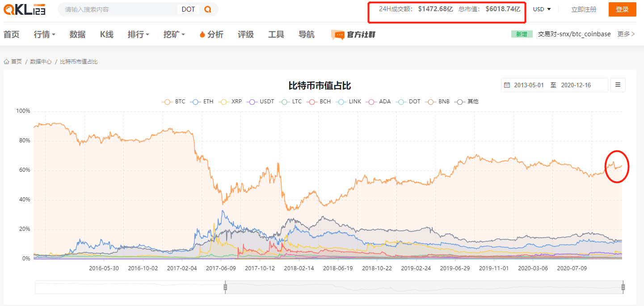The height and width of the screenshot is (306, 644).
Task: Click the green 新增 tag
Action: pos(522,34)
